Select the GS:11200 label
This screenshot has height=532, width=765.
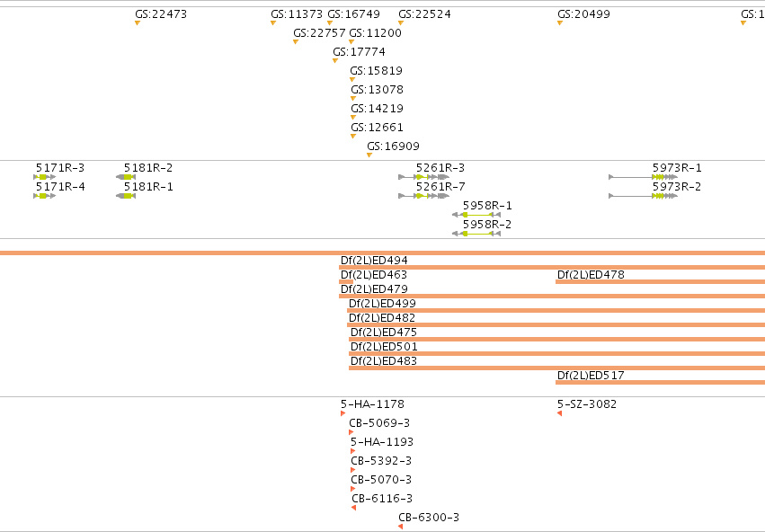(x=375, y=33)
